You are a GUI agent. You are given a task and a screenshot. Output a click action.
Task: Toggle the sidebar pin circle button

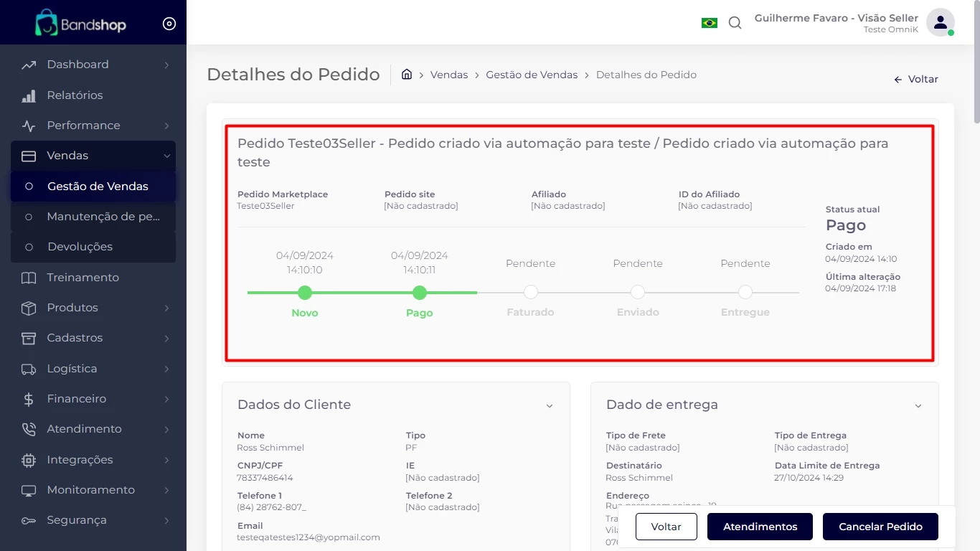(x=169, y=24)
